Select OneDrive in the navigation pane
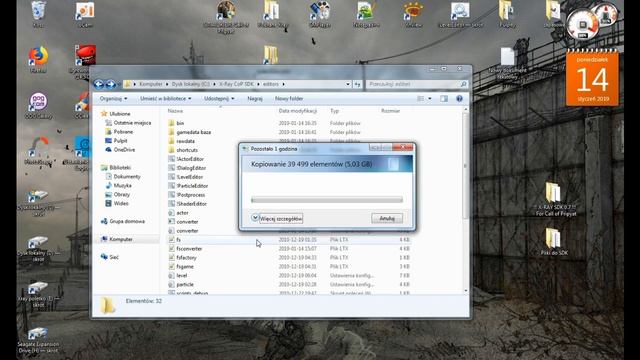The height and width of the screenshot is (360, 640). click(x=120, y=150)
